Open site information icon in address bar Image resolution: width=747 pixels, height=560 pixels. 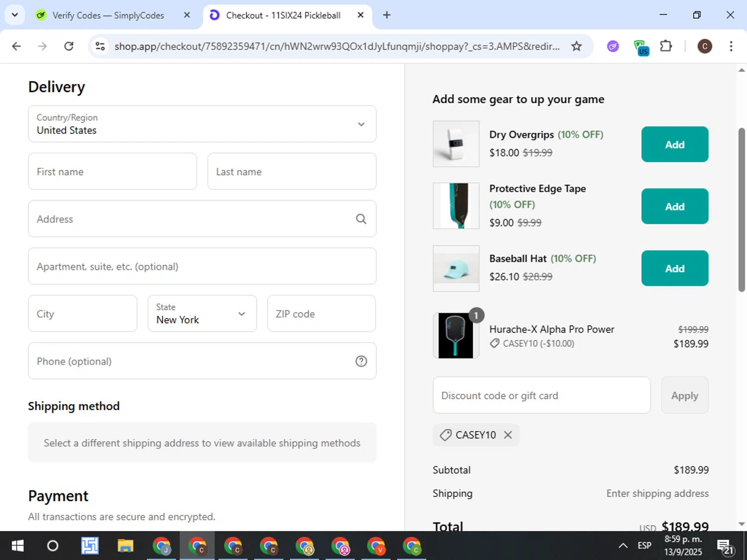click(100, 46)
